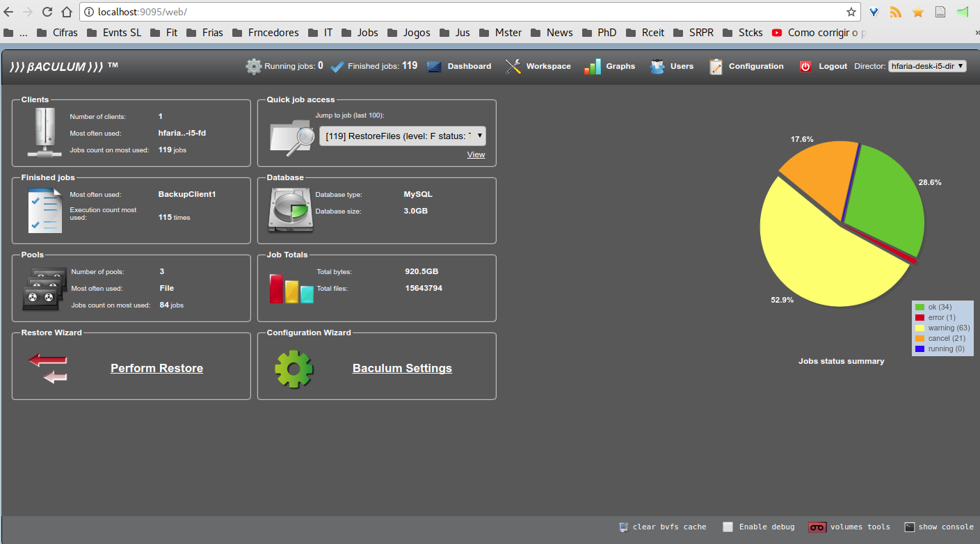Image resolution: width=980 pixels, height=544 pixels.
Task: Open the Users page
Action: point(682,66)
